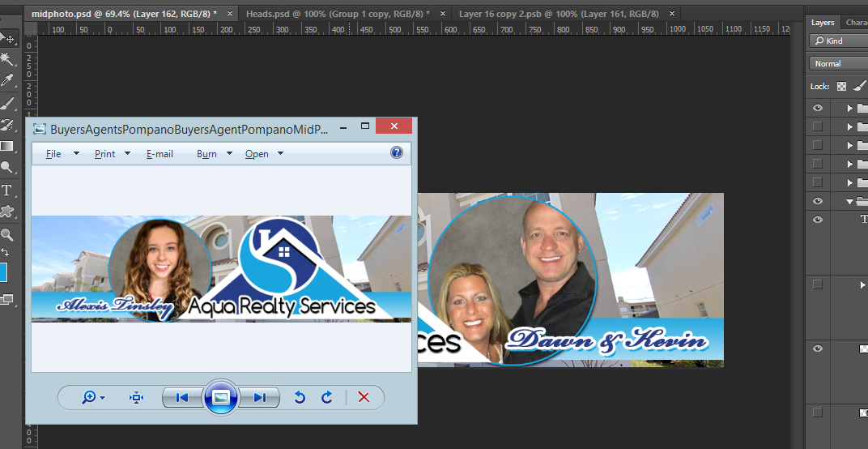This screenshot has width=868, height=449.
Task: Open the File menu in Photo Viewer
Action: tap(53, 154)
